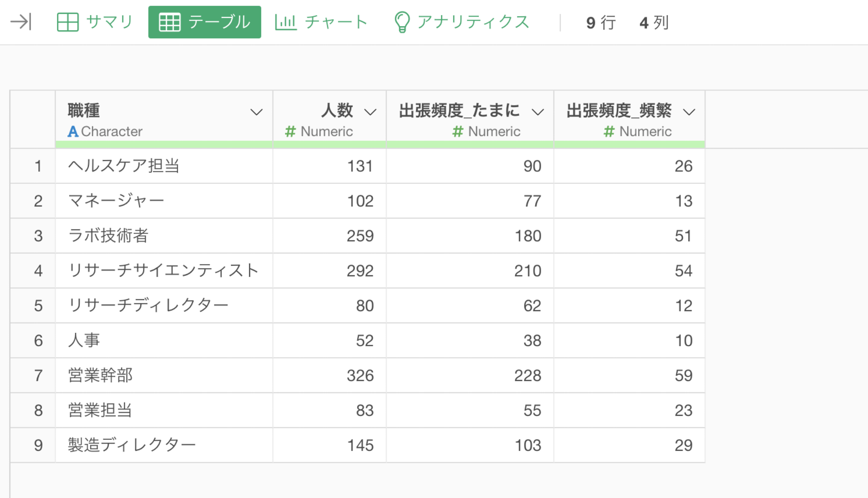868x498 pixels.
Task: Click the Numeric hash icon under 人数
Action: (290, 131)
